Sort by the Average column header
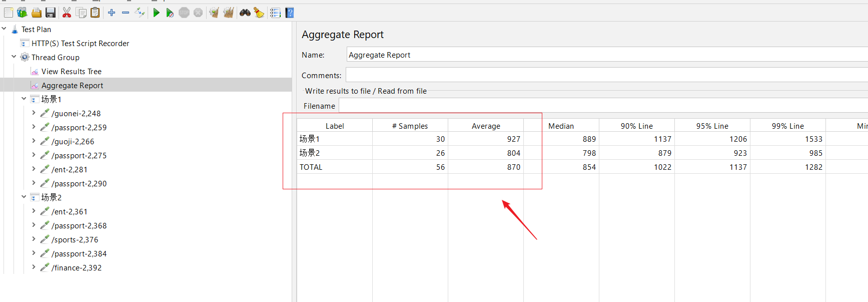 click(x=485, y=126)
